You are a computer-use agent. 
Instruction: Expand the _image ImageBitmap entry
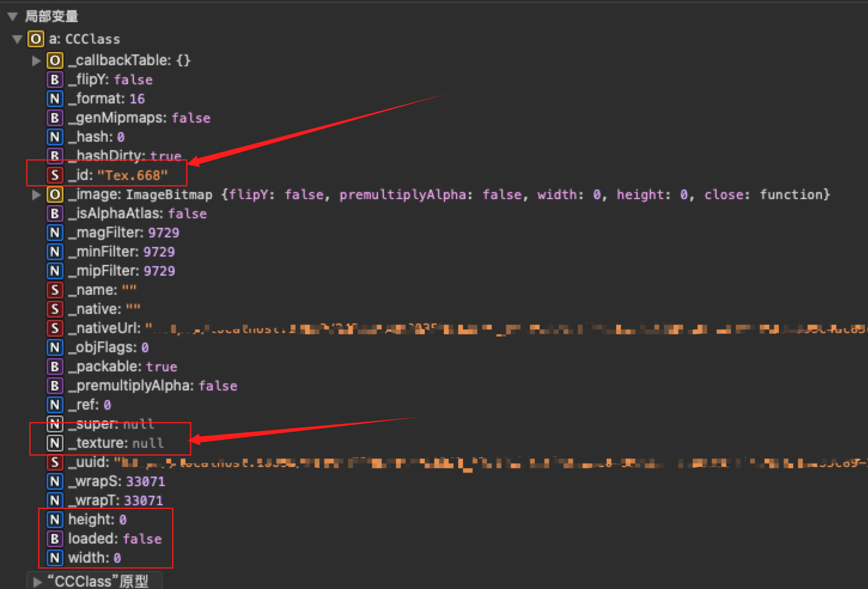point(36,195)
